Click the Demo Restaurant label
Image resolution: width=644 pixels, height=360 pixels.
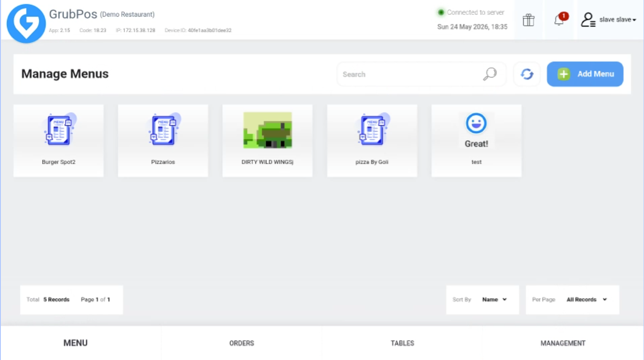point(127,14)
